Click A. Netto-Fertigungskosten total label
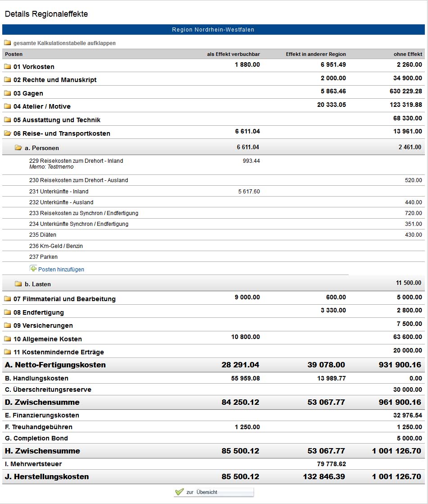The image size is (428, 504). coord(55,365)
